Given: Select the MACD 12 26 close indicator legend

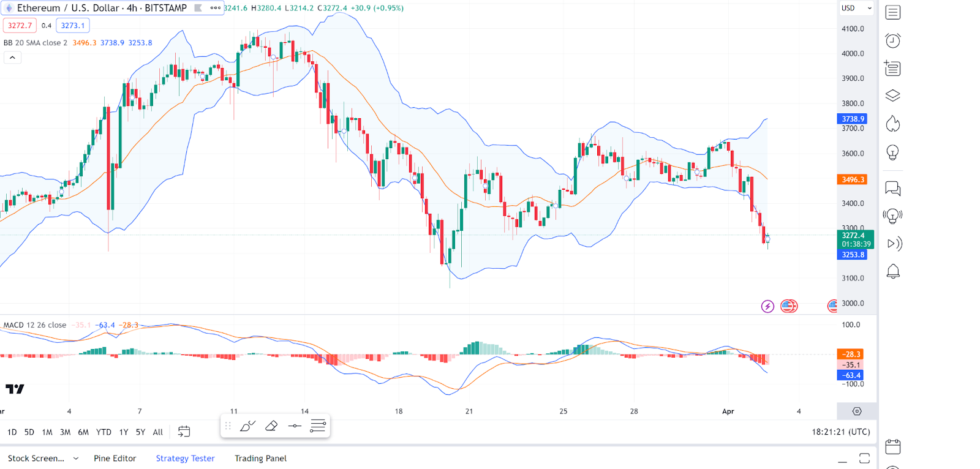Looking at the screenshot, I should coord(35,325).
